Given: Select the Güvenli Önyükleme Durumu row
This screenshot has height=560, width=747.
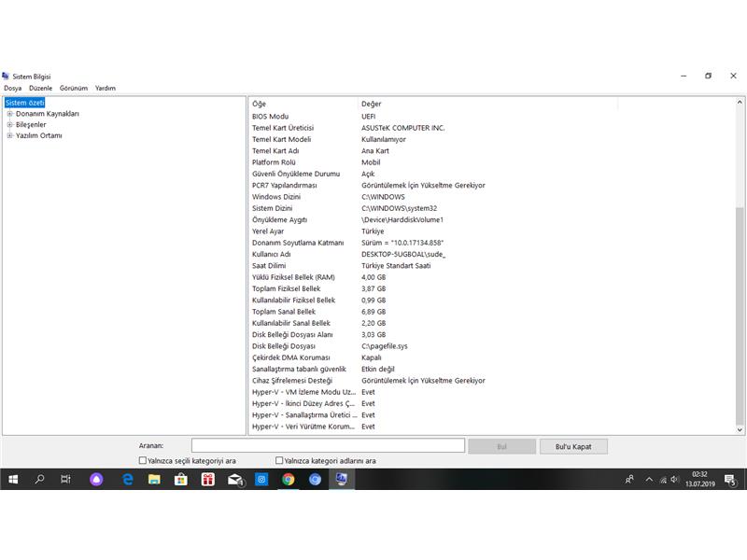Looking at the screenshot, I should tap(492, 174).
